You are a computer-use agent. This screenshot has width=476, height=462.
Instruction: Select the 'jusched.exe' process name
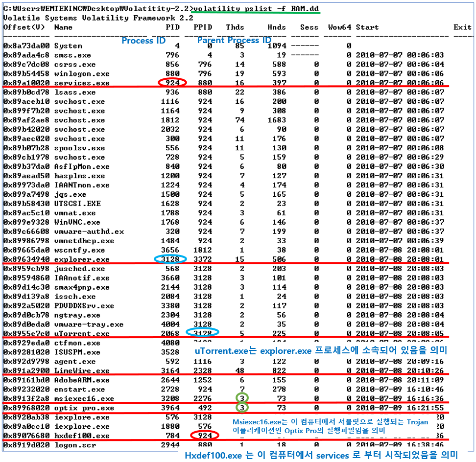click(x=79, y=269)
